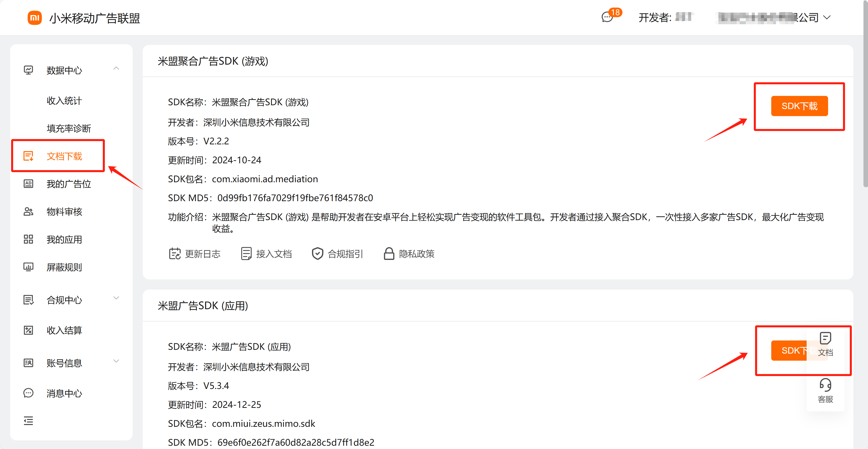Click the page vertical scrollbar thumb
The height and width of the screenshot is (449, 868).
pyautogui.click(x=865, y=94)
